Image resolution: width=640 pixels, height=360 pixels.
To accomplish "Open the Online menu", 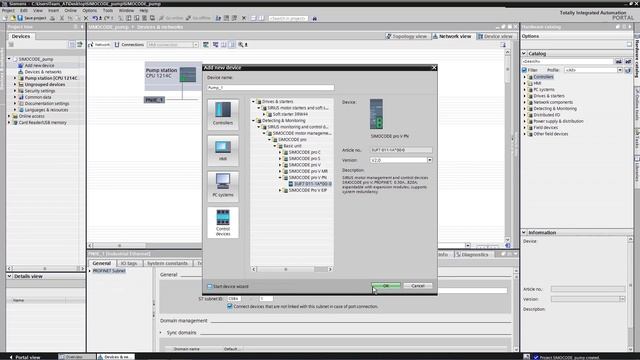I will [x=70, y=10].
